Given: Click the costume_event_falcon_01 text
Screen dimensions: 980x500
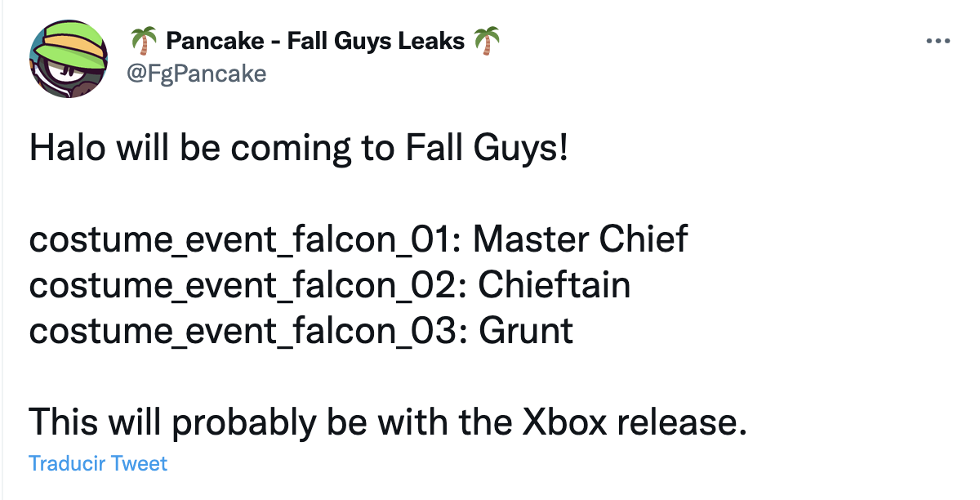Looking at the screenshot, I should point(243,239).
